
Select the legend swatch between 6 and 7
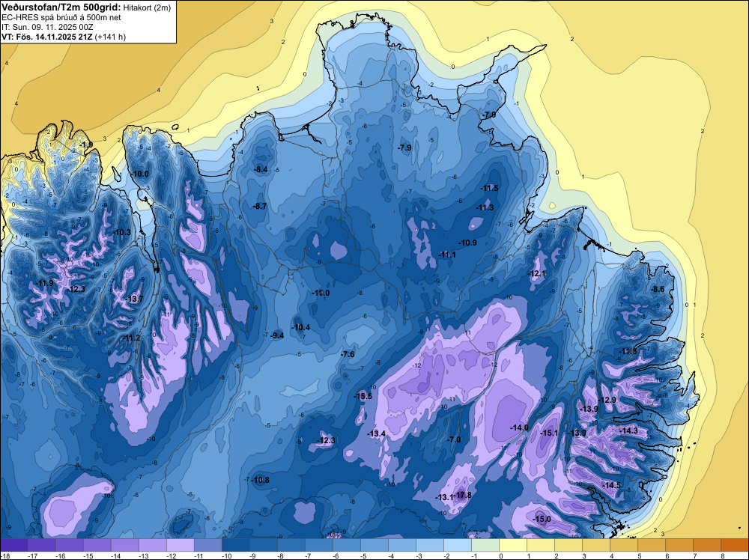pyautogui.click(x=679, y=545)
